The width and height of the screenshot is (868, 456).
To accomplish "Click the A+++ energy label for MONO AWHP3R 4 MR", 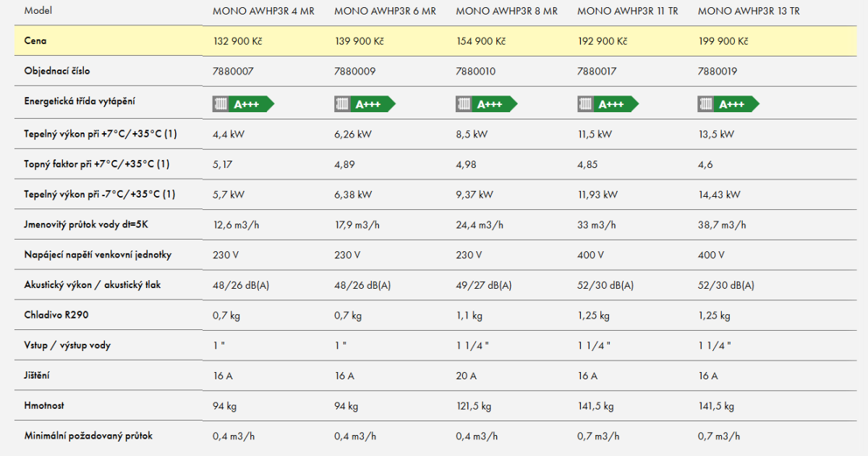I will [x=244, y=104].
